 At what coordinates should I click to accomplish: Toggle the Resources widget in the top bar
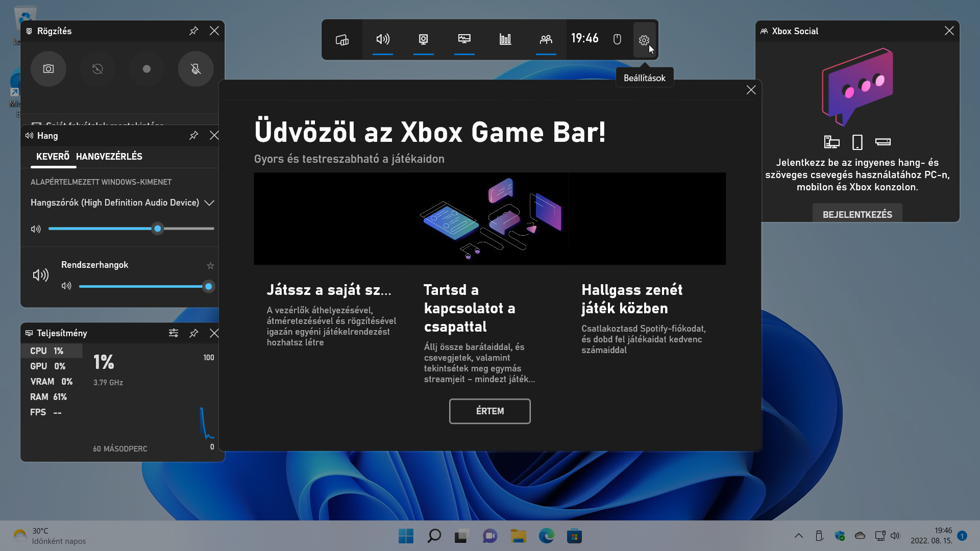click(505, 40)
